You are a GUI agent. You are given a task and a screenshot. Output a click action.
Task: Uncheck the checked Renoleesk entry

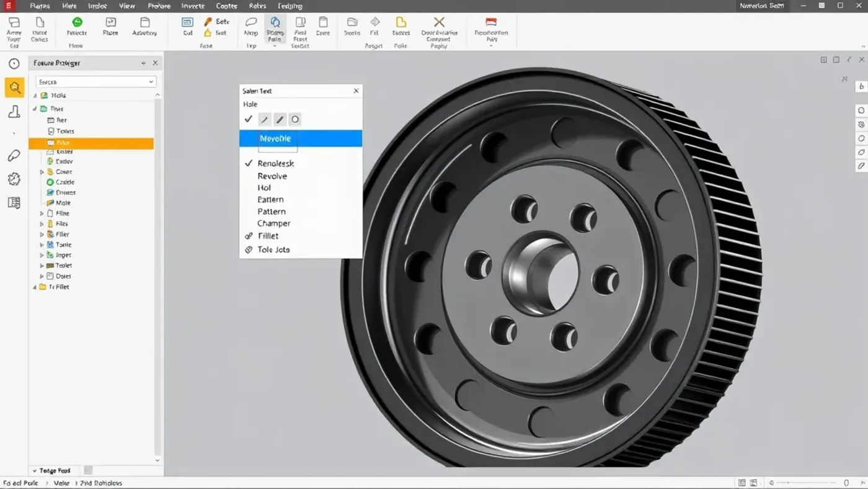point(249,163)
